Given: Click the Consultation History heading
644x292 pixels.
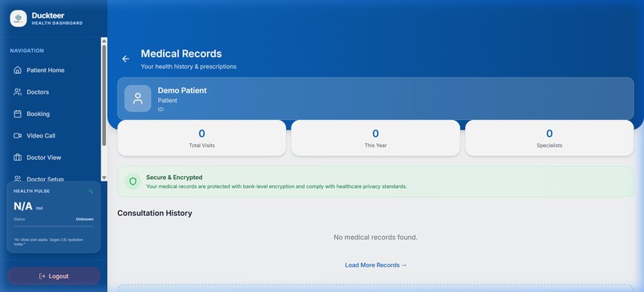Looking at the screenshot, I should (154, 213).
